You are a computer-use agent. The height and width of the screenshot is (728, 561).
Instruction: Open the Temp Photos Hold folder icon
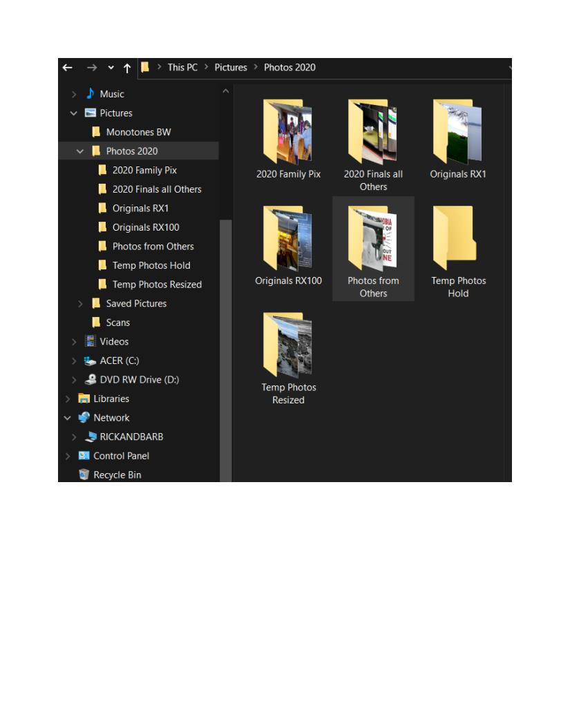click(457, 238)
